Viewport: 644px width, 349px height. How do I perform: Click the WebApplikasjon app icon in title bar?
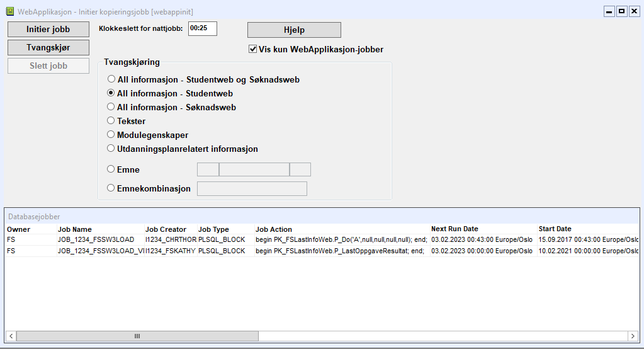[10, 11]
